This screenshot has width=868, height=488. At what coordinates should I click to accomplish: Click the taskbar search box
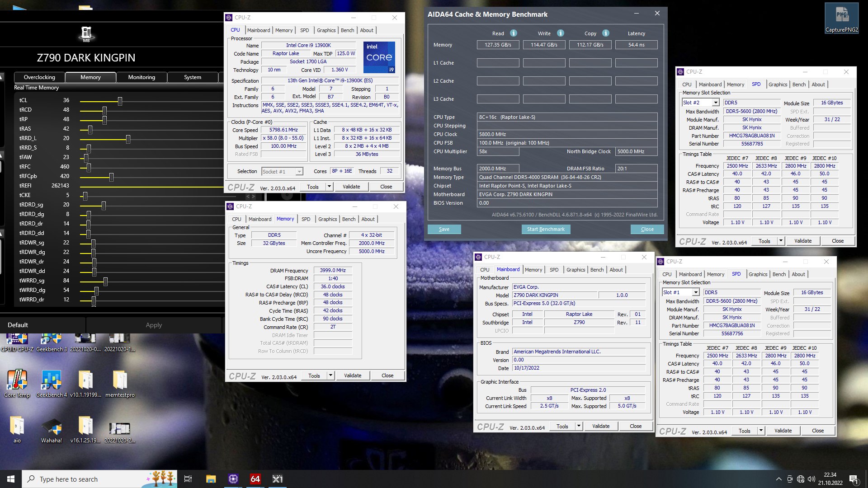point(99,479)
